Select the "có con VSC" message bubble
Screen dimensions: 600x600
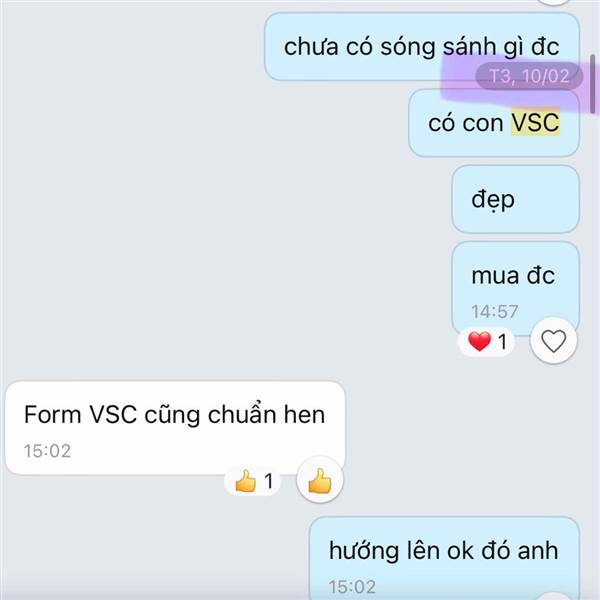click(494, 123)
